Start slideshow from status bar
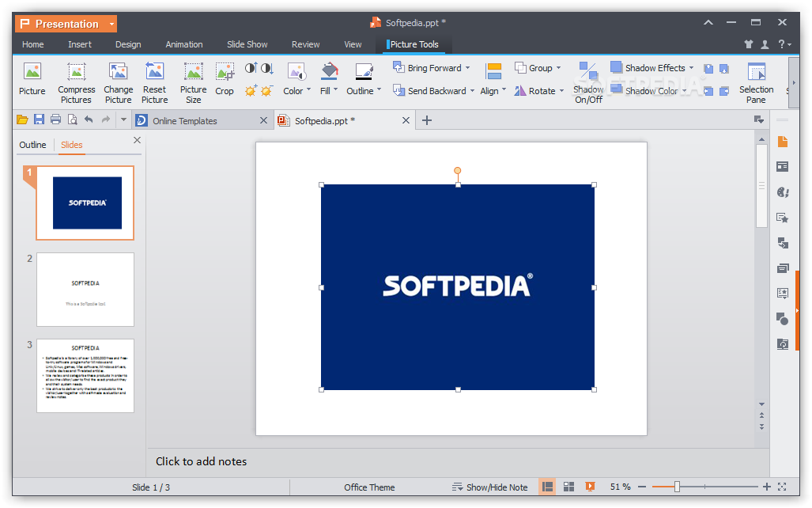The image size is (812, 508). click(590, 487)
